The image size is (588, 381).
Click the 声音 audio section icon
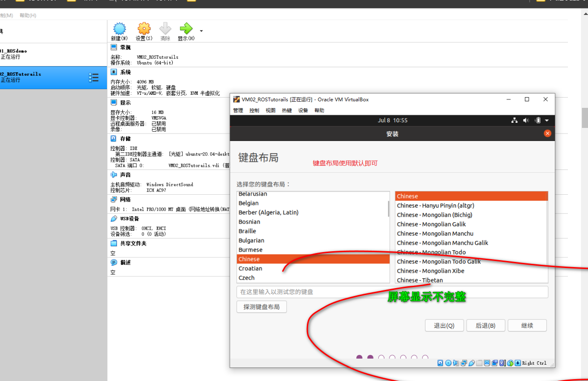(x=113, y=174)
